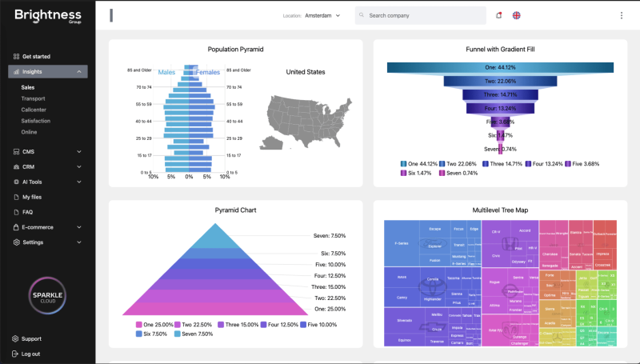Open the notifications bell icon
This screenshot has height=364, width=640.
click(498, 15)
